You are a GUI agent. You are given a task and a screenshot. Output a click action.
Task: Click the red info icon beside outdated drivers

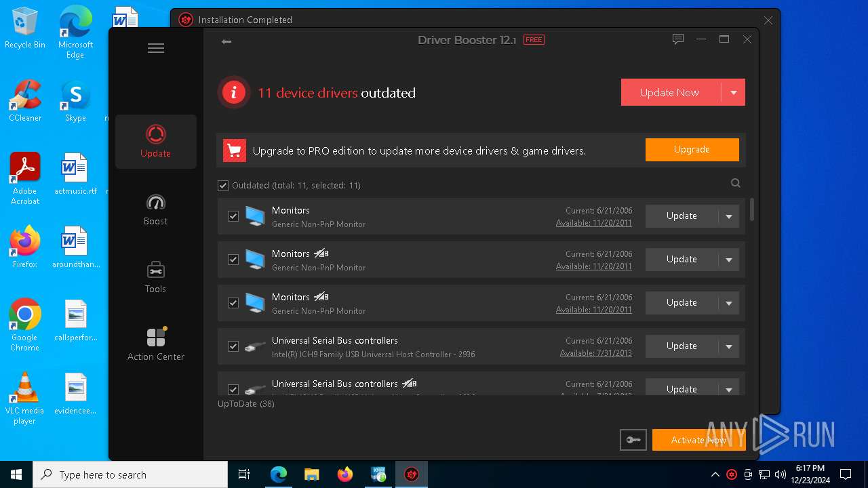coord(233,92)
